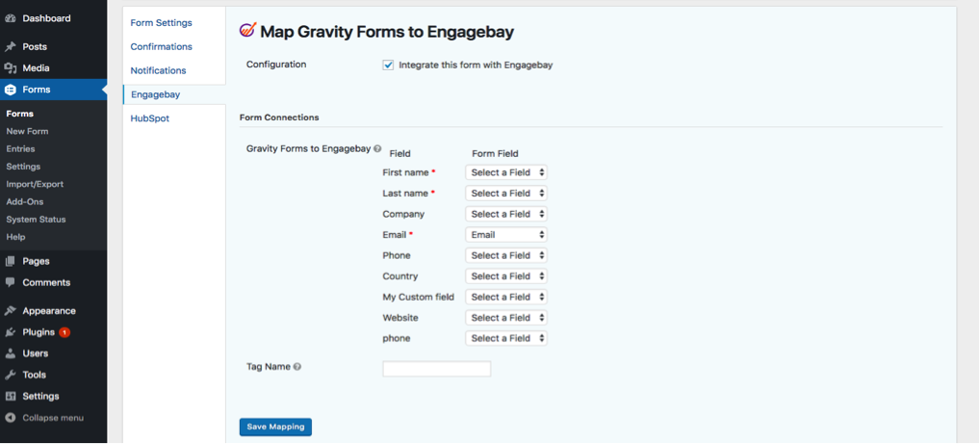Toggle Integrate this form with Engagebay checkbox
Viewport: 980px width, 444px height.
click(389, 65)
